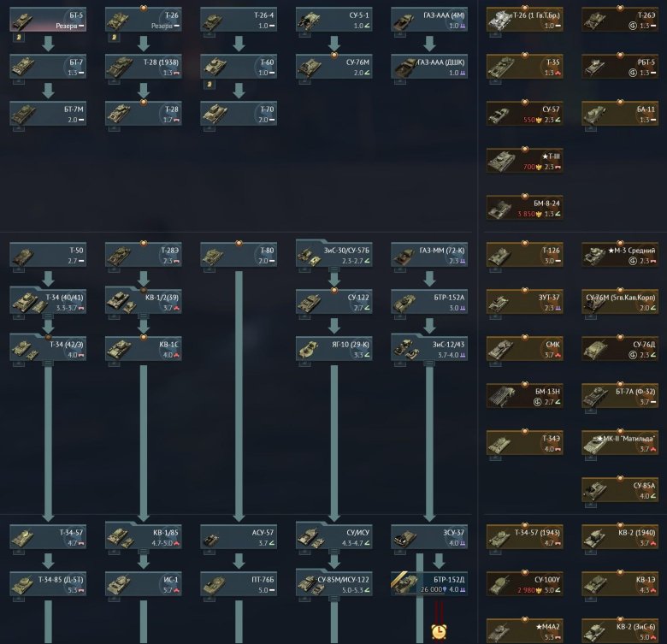Viewport: 667px width, 644px height.
Task: Expand the СУ/ИСУ vehicle group
Action: click(x=334, y=537)
